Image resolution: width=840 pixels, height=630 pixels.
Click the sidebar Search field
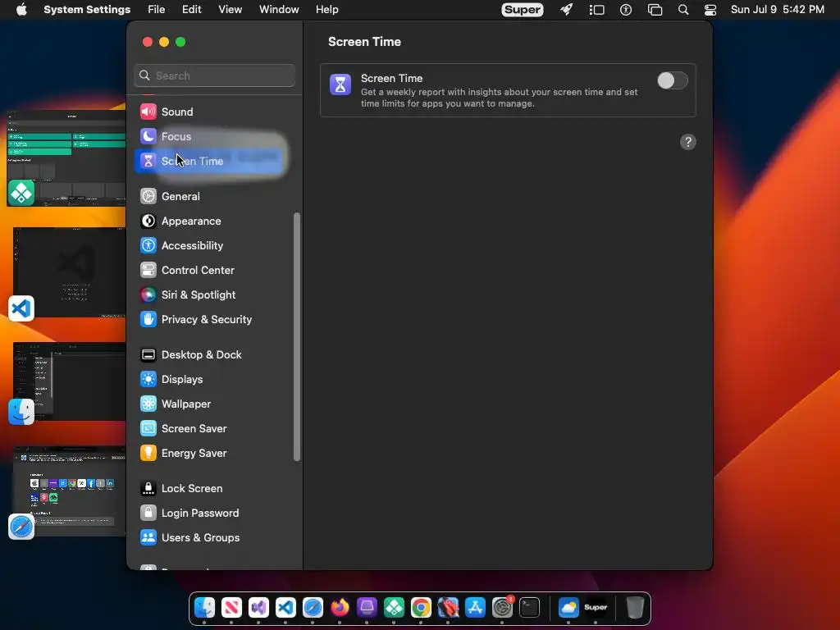214,75
